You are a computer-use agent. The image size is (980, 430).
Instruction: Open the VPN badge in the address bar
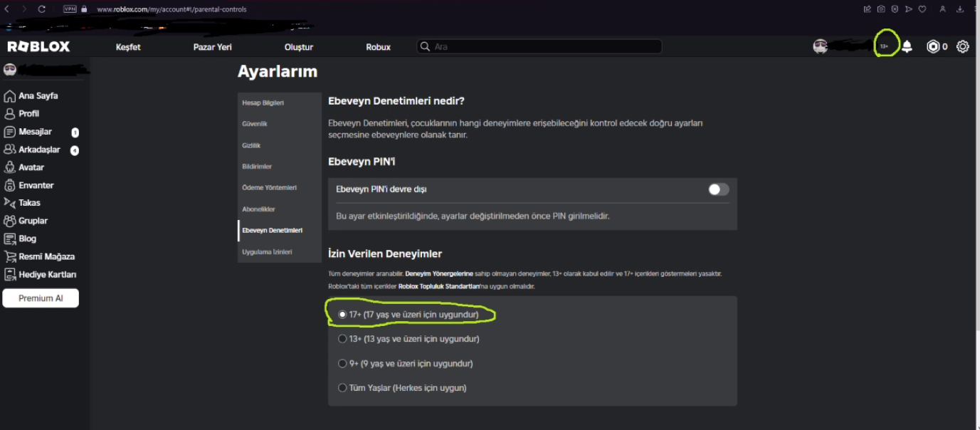70,9
